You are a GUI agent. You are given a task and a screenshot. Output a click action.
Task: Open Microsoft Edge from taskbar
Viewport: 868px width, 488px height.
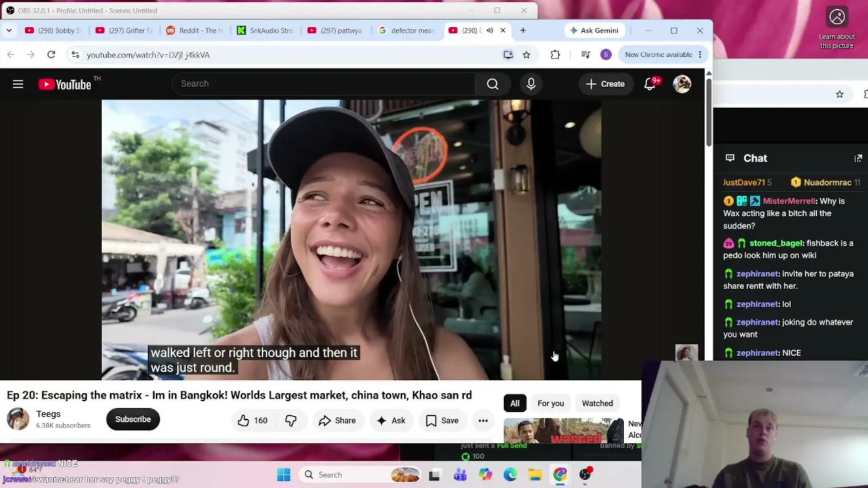pos(510,474)
